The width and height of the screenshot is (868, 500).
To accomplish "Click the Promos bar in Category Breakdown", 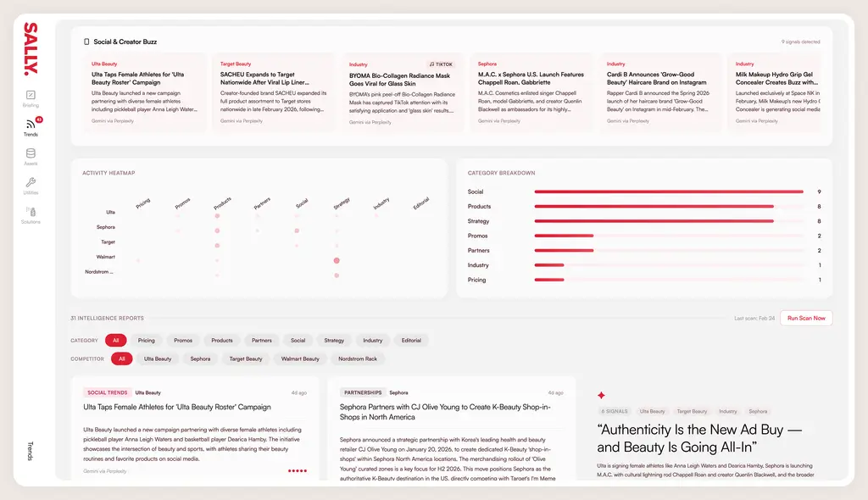I will tap(564, 236).
